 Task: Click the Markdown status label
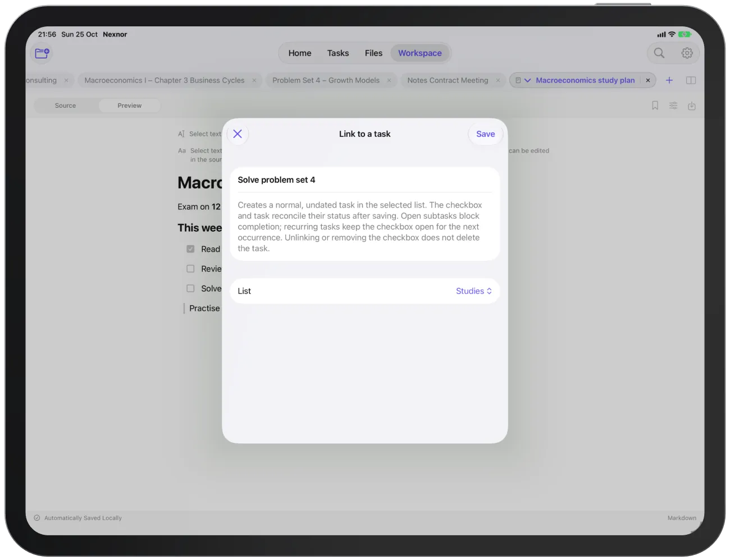(x=682, y=518)
